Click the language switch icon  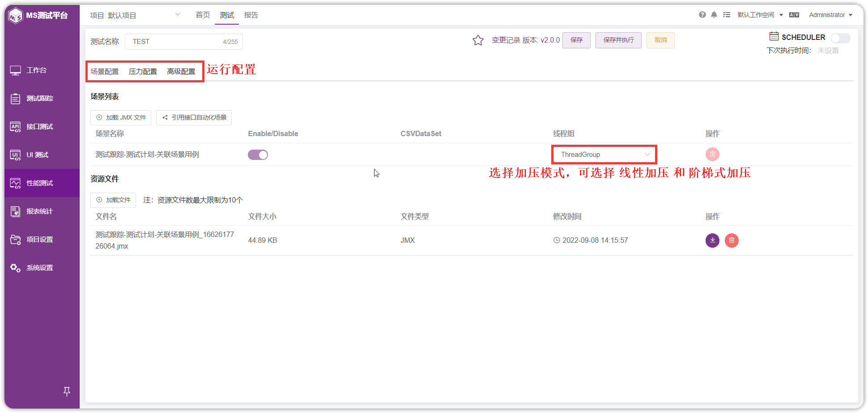pyautogui.click(x=794, y=15)
